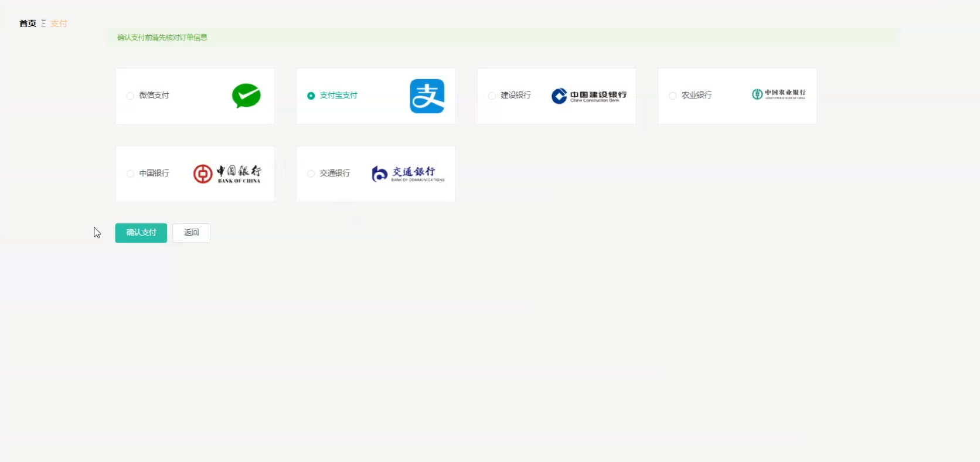The width and height of the screenshot is (980, 462).
Task: Click the Alipay blue logo
Action: click(x=427, y=96)
